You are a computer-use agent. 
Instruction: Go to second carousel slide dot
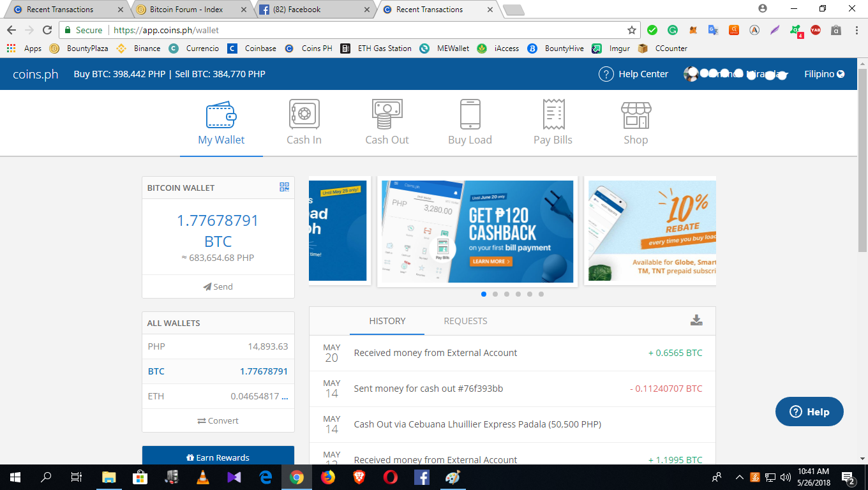[495, 294]
